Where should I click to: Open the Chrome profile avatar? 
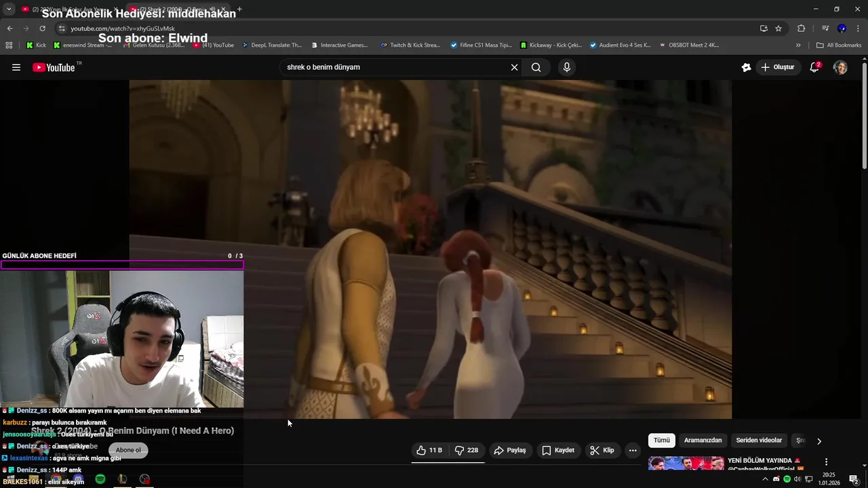pos(842,28)
